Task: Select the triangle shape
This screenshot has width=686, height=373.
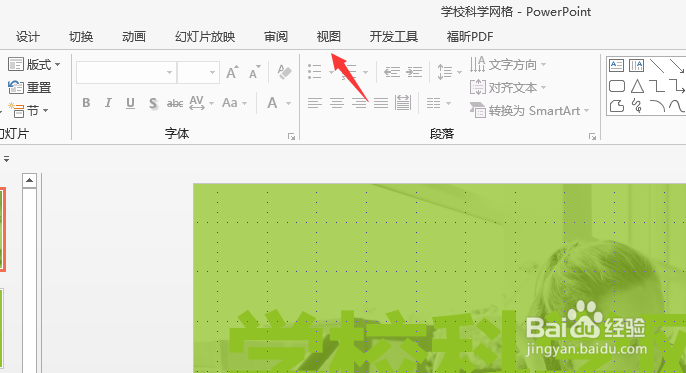Action: 637,86
